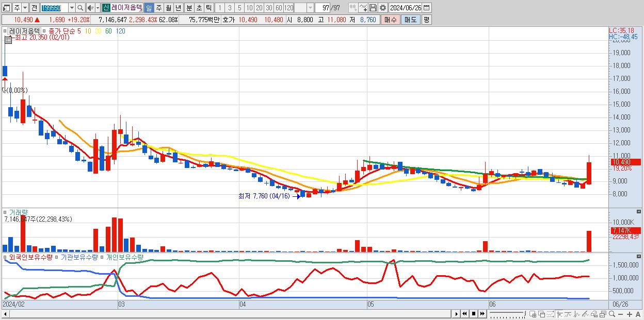
Task: Choose interval 30 button
Action: pos(269,8)
